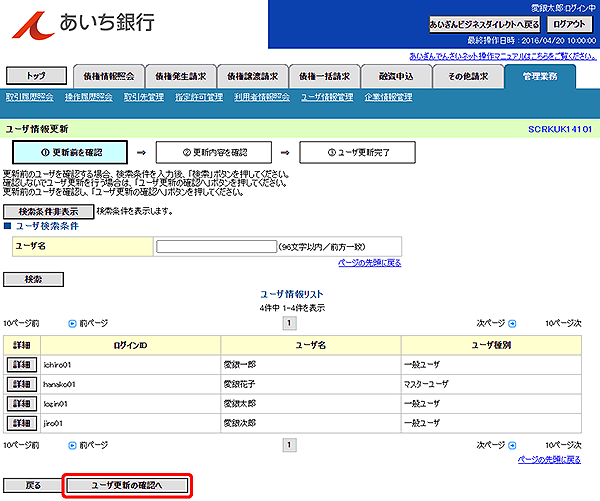Click the ユーザ更新の確認へ button
Image resolution: width=600 pixels, height=501 pixels.
pos(127,485)
